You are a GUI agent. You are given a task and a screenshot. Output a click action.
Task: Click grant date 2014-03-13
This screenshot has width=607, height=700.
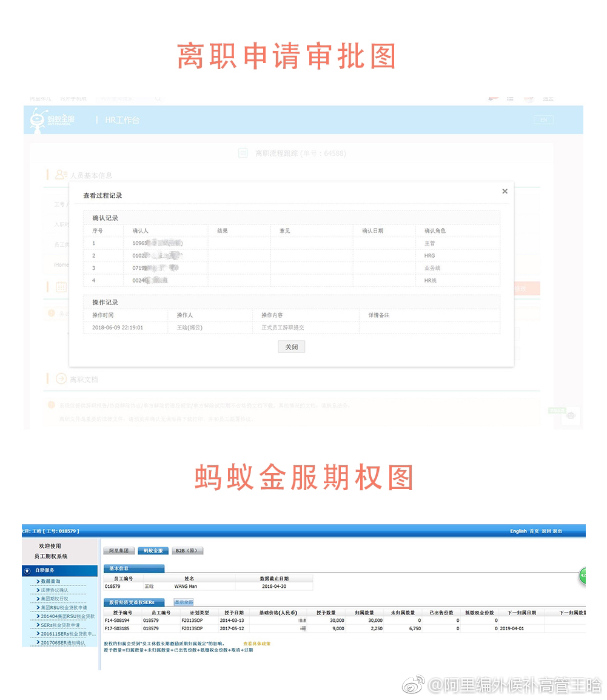(232, 621)
